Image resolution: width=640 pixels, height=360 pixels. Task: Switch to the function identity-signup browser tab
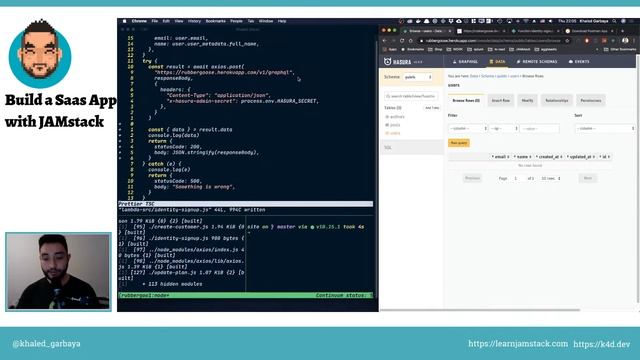[x=535, y=31]
